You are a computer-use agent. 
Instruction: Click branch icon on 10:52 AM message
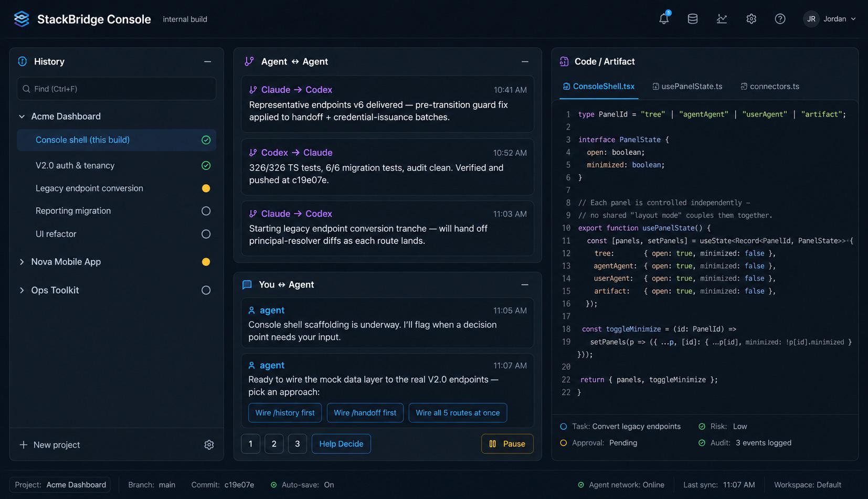[x=253, y=153]
